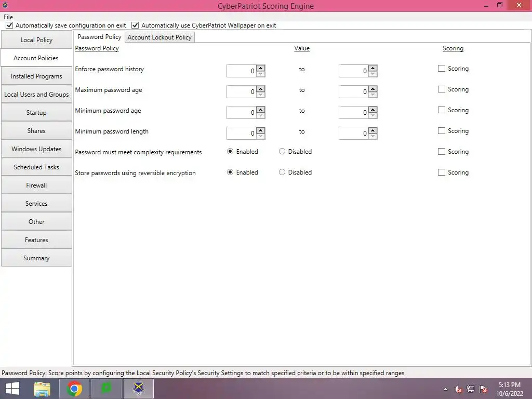Image resolution: width=532 pixels, height=399 pixels.
Task: Open the Features section
Action: tap(36, 240)
